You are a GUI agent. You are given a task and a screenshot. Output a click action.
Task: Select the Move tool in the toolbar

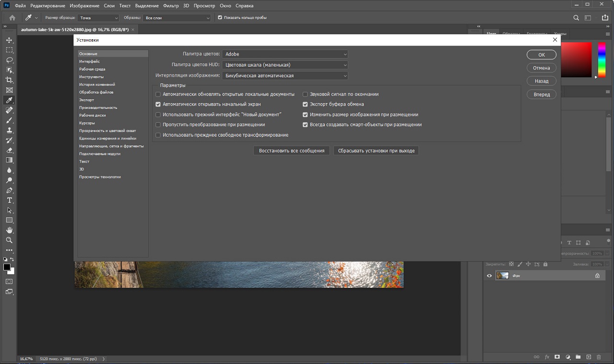9,40
